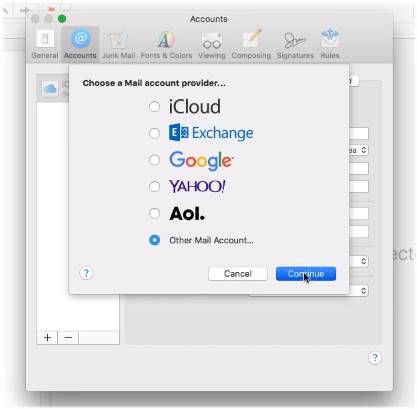Screen dimensions: 418x410
Task: Choose the Yahoo! provider radio button
Action: (154, 186)
